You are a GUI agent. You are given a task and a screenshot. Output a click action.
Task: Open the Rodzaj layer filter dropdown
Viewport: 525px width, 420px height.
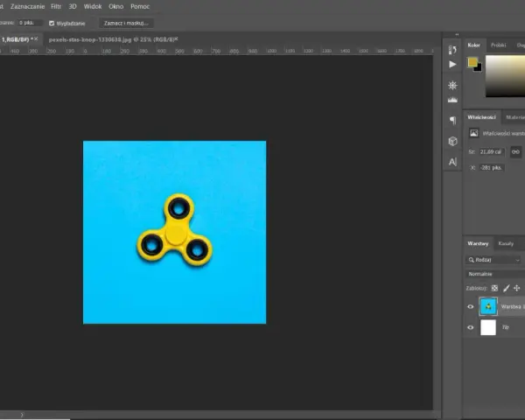[x=493, y=260]
